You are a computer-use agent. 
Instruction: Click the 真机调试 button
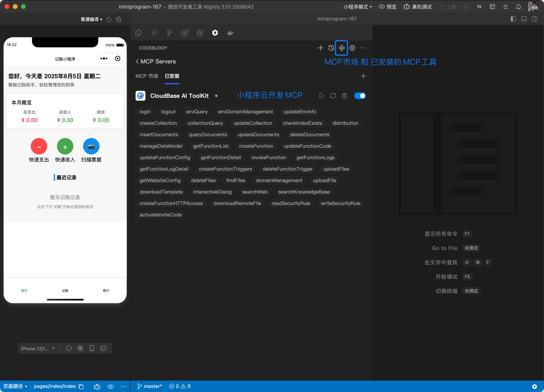418,7
